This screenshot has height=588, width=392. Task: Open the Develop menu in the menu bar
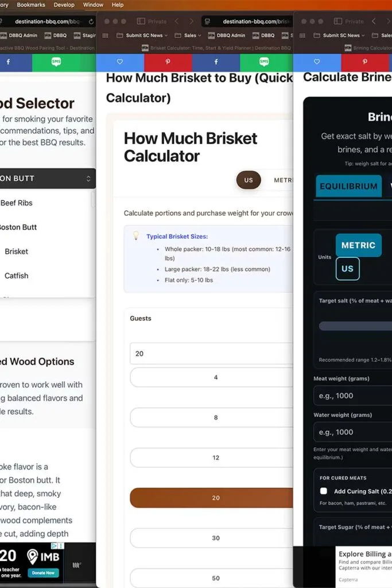64,5
